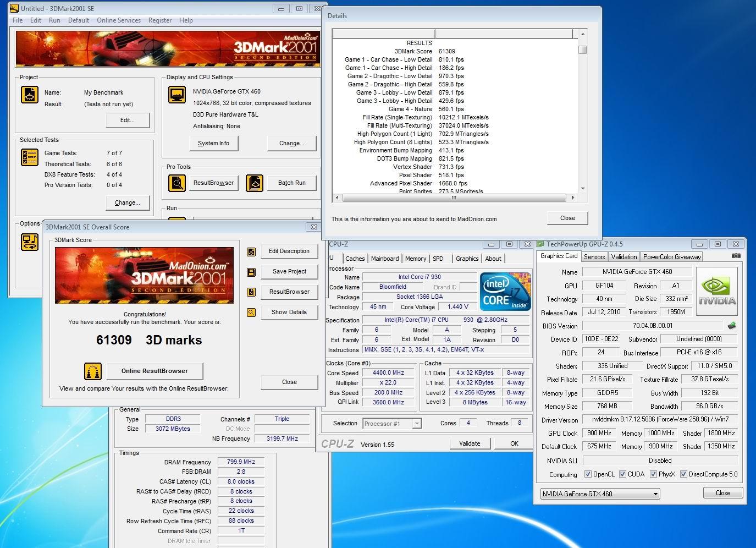Click the 3DMark2001 banner in score dialog
This screenshot has height=548, width=756.
pos(144,276)
